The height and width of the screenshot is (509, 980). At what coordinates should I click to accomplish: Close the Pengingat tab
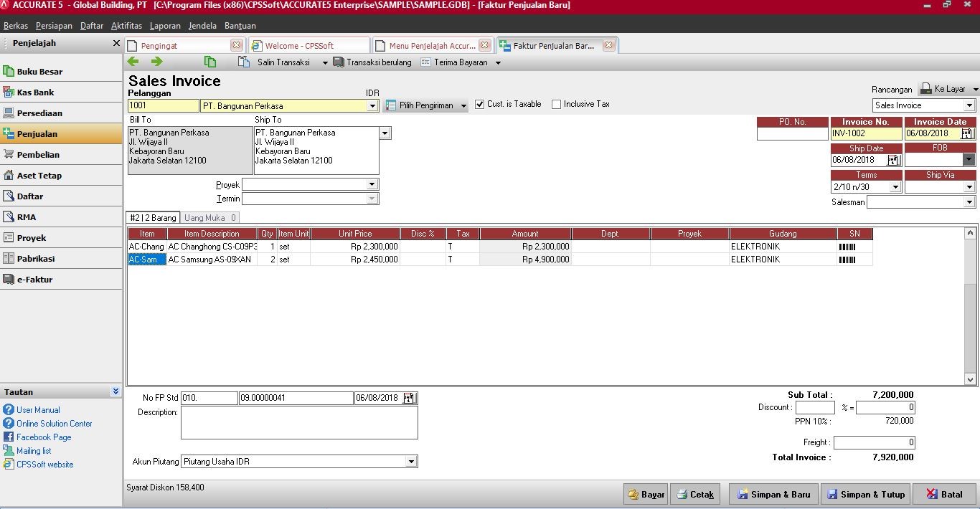236,45
